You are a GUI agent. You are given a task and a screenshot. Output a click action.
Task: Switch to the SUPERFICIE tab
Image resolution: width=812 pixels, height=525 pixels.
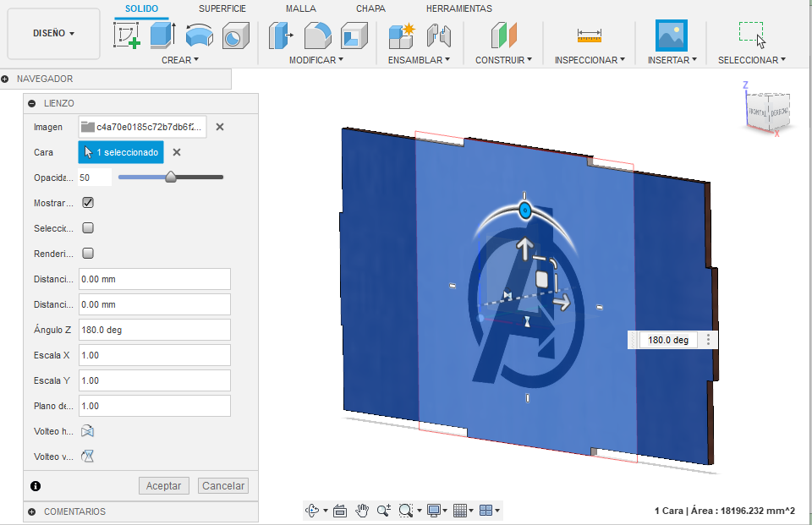coord(222,8)
